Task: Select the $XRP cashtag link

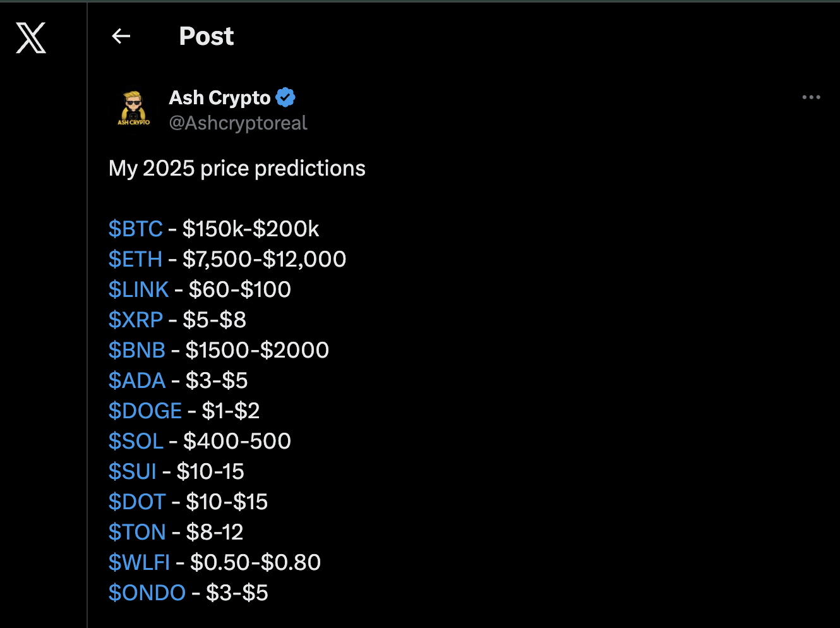Action: click(136, 320)
